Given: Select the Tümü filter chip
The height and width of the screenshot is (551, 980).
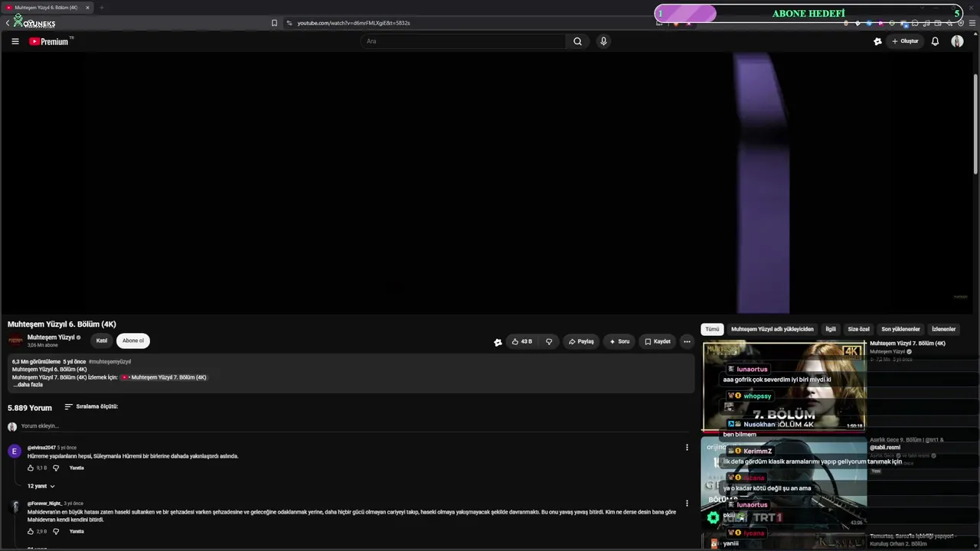Looking at the screenshot, I should pos(712,329).
